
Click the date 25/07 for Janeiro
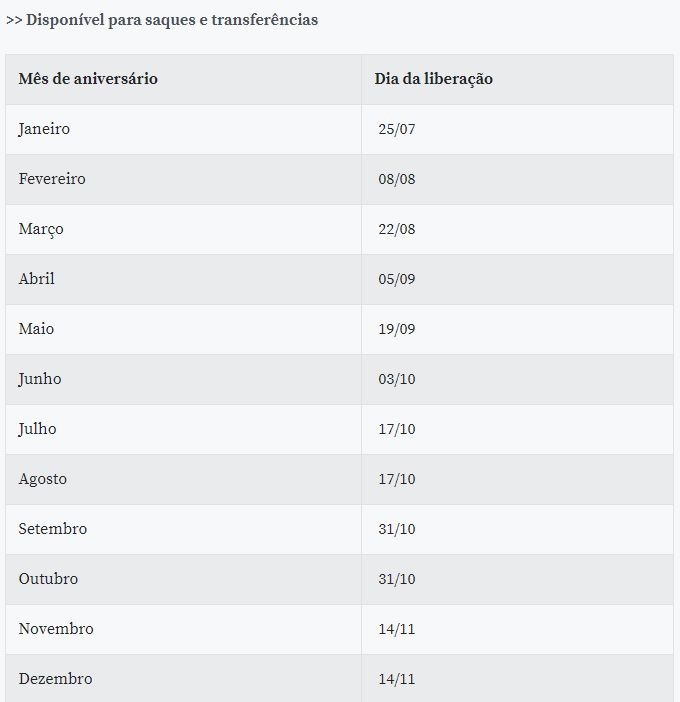[x=397, y=129]
